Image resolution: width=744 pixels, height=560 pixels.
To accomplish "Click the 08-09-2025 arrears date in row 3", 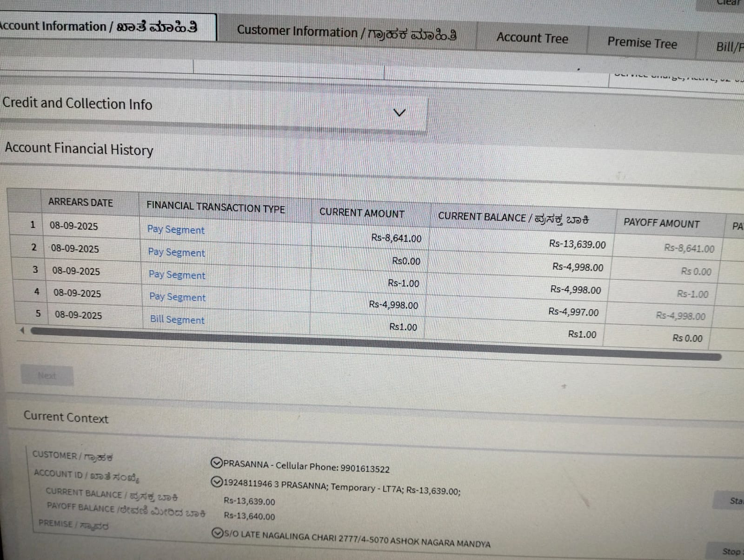I will (x=76, y=271).
